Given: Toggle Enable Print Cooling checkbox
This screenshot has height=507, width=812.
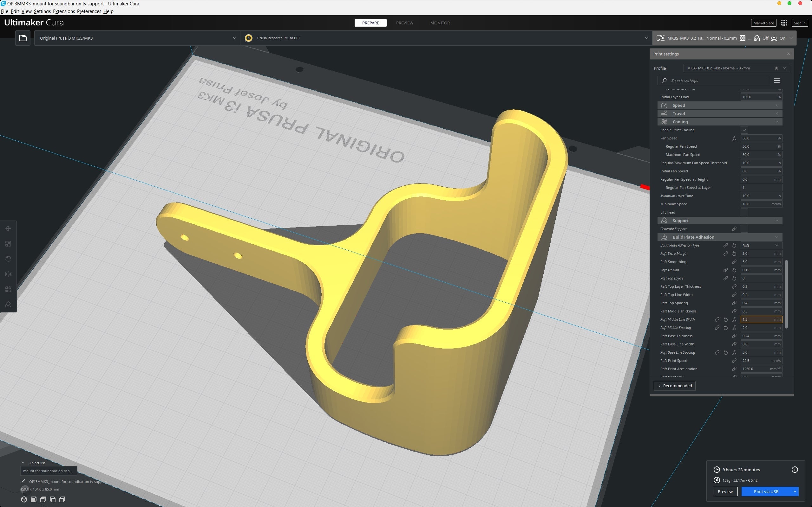Looking at the screenshot, I should (744, 130).
